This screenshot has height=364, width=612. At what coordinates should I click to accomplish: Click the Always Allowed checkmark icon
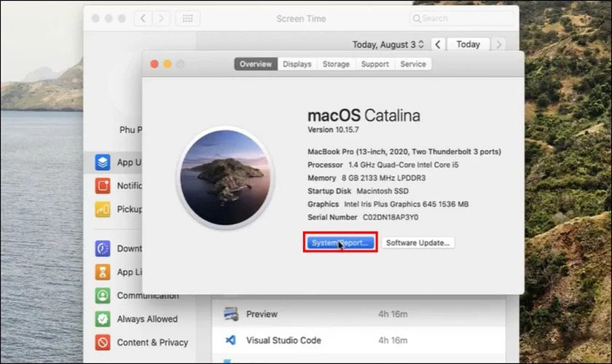tap(103, 319)
